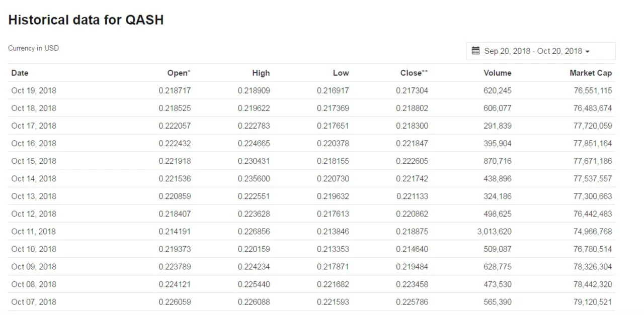Click the volume value 565,390

click(498, 302)
